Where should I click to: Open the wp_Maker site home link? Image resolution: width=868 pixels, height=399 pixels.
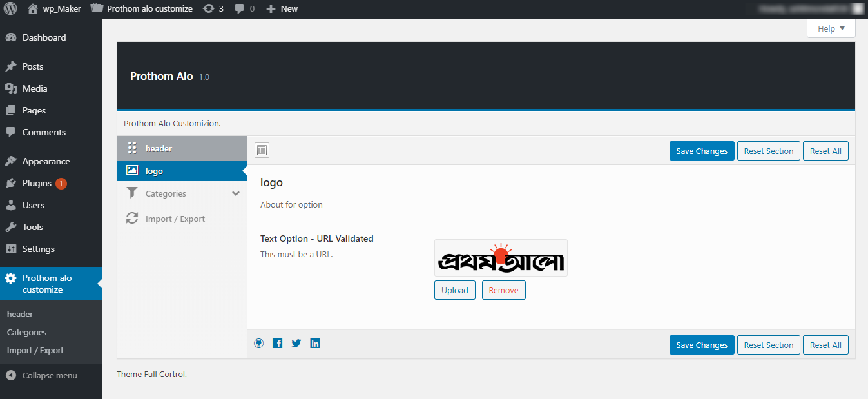(54, 9)
